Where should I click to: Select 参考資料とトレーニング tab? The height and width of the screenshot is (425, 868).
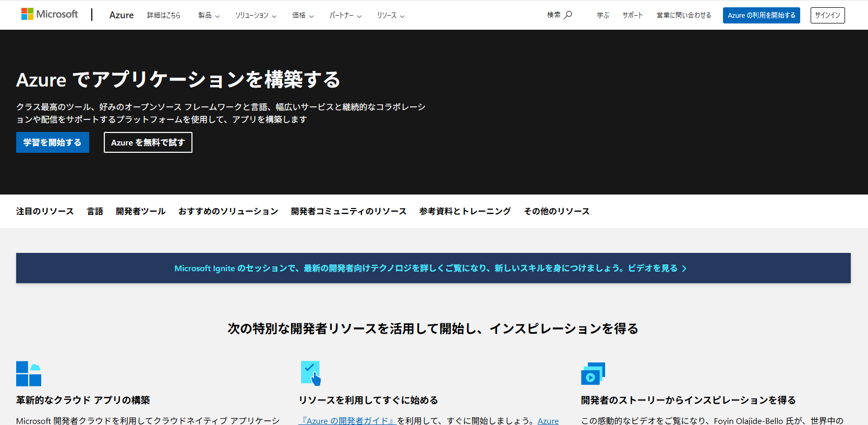pos(465,211)
